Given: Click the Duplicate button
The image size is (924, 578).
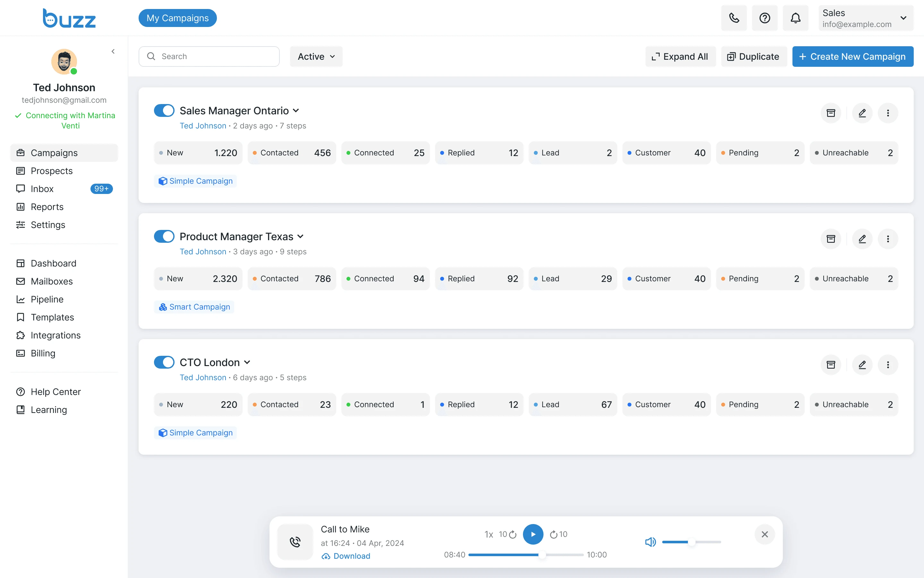Looking at the screenshot, I should coord(753,56).
